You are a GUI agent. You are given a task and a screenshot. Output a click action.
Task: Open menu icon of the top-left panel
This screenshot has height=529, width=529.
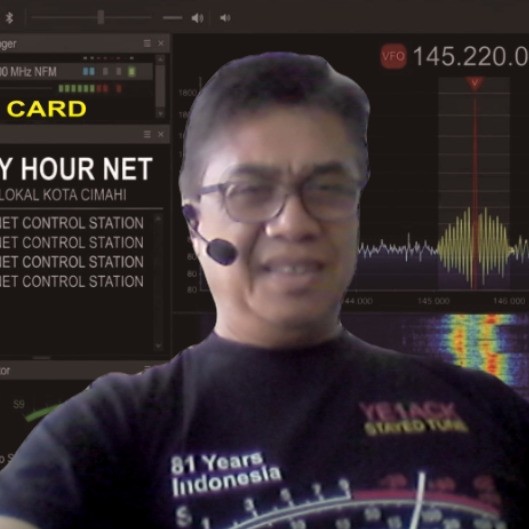pyautogui.click(x=147, y=43)
